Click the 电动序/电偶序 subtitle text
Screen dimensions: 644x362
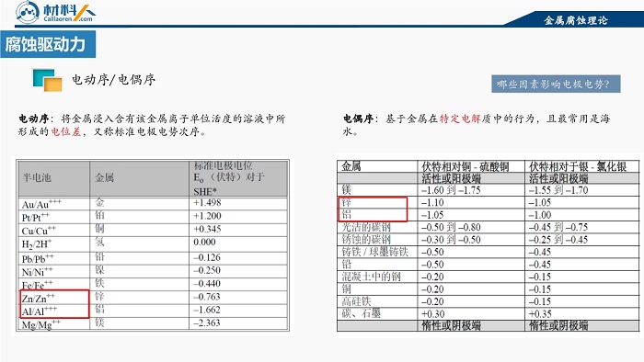[x=114, y=80]
